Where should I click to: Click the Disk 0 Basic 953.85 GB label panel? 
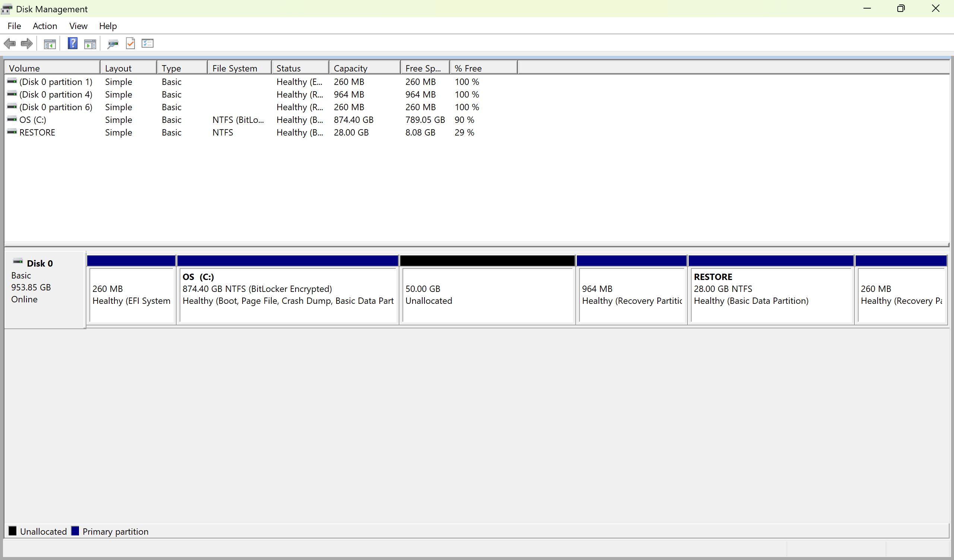(x=45, y=290)
